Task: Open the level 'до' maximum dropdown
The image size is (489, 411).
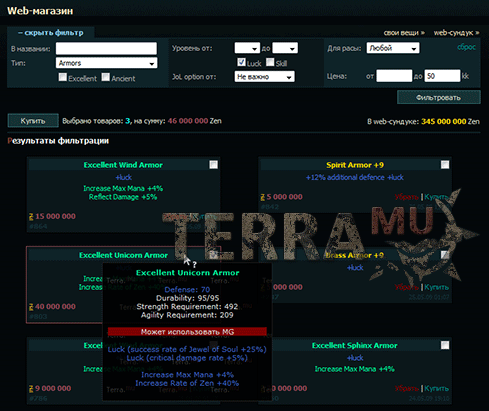Action: click(x=285, y=48)
